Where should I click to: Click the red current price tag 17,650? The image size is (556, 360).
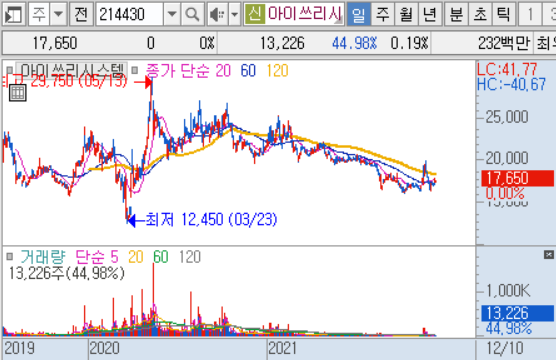[517, 178]
